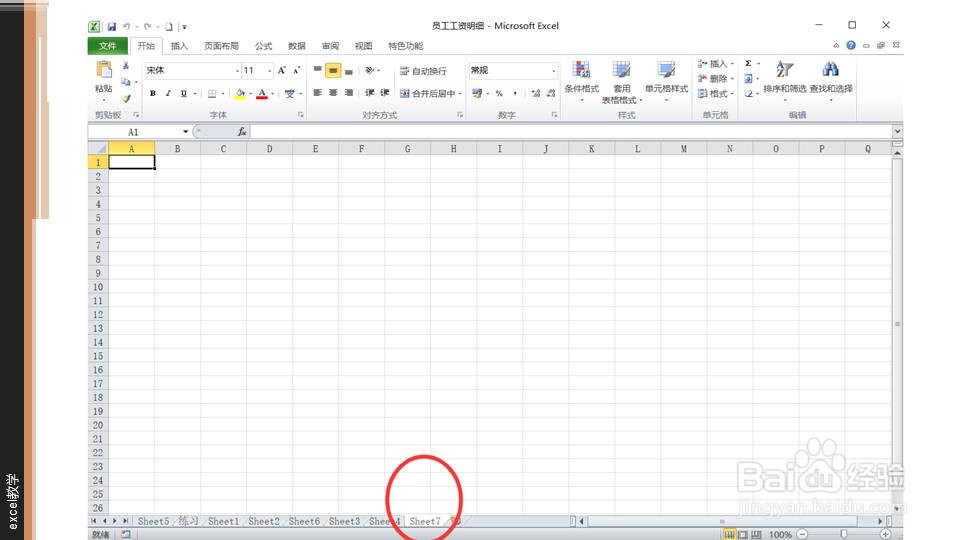Toggle Italic formatting
The width and height of the screenshot is (960, 540).
pos(168,93)
